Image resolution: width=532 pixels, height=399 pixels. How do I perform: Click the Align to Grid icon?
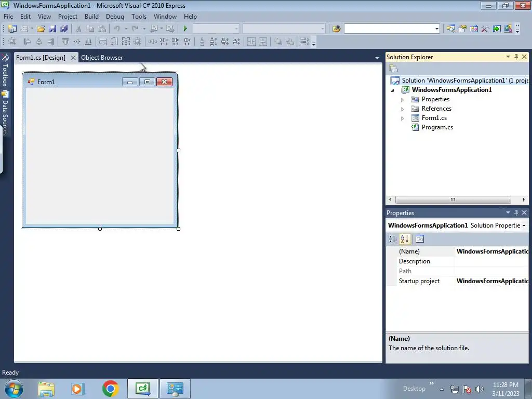[12, 42]
